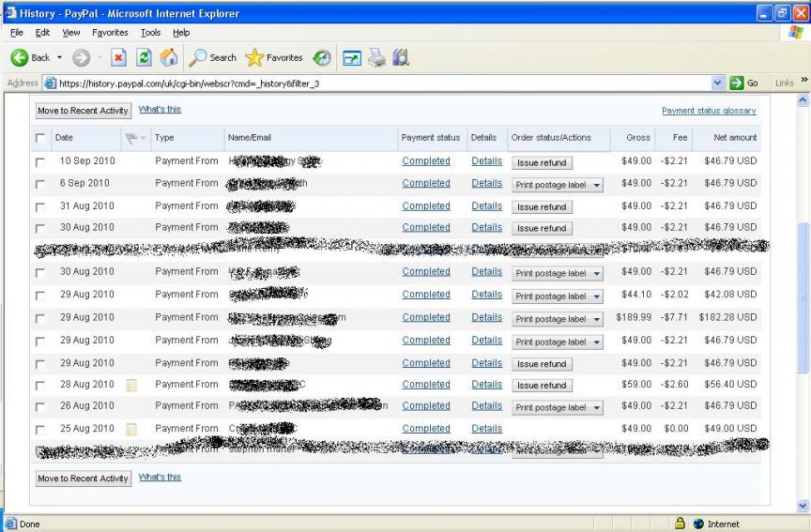The height and width of the screenshot is (532, 811).
Task: Open the Payment status glossary link
Action: click(x=709, y=111)
